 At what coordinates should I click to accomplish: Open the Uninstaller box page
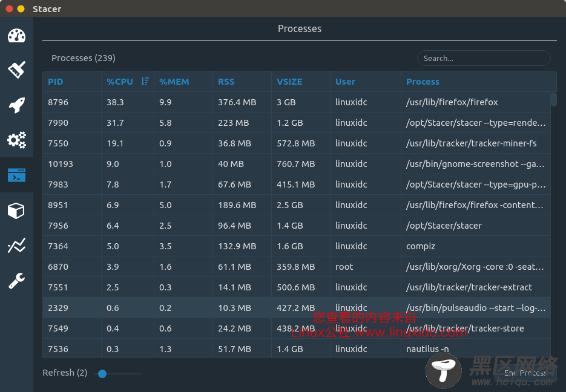16,211
